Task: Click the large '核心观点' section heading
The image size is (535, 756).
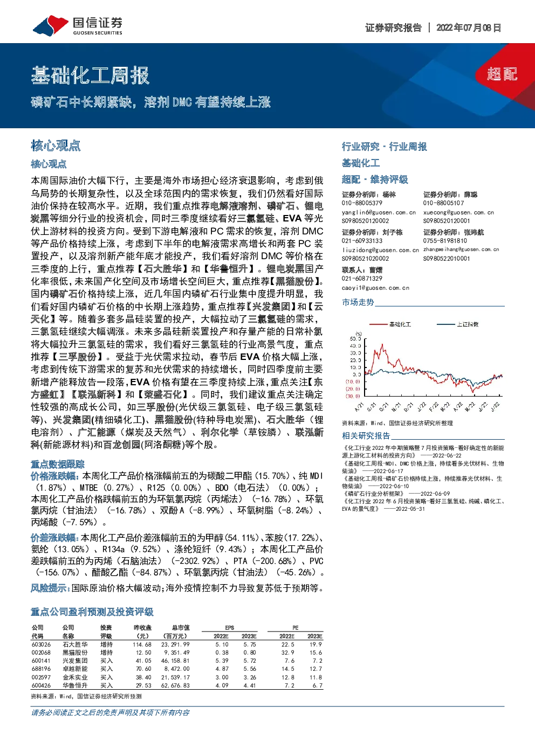Action: 56,145
